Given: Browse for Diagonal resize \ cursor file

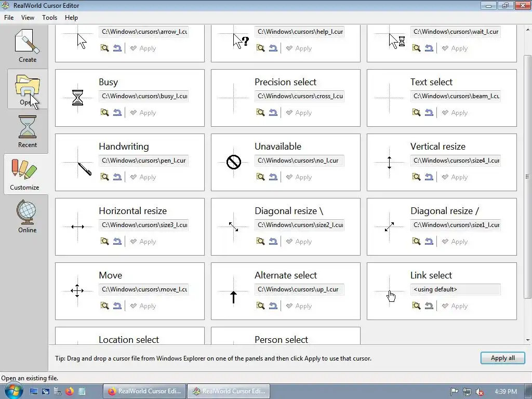Looking at the screenshot, I should pyautogui.click(x=261, y=242).
